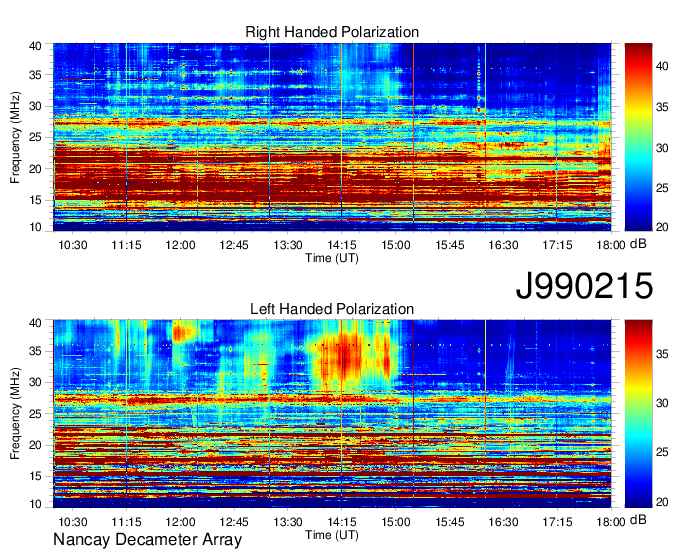Select the J990215 observation label
Screen dimensions: 680x552
tap(584, 286)
